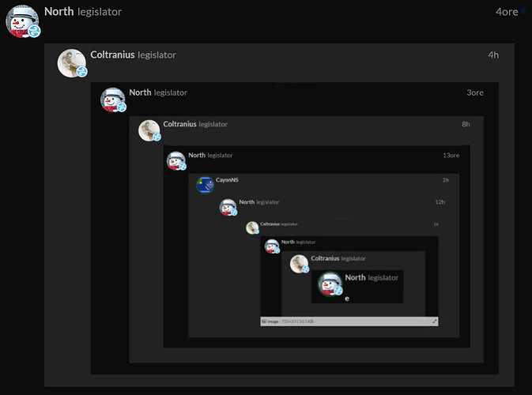This screenshot has width=532, height=395.
Task: Click North's avatar on the 3ore post
Action: (x=112, y=100)
